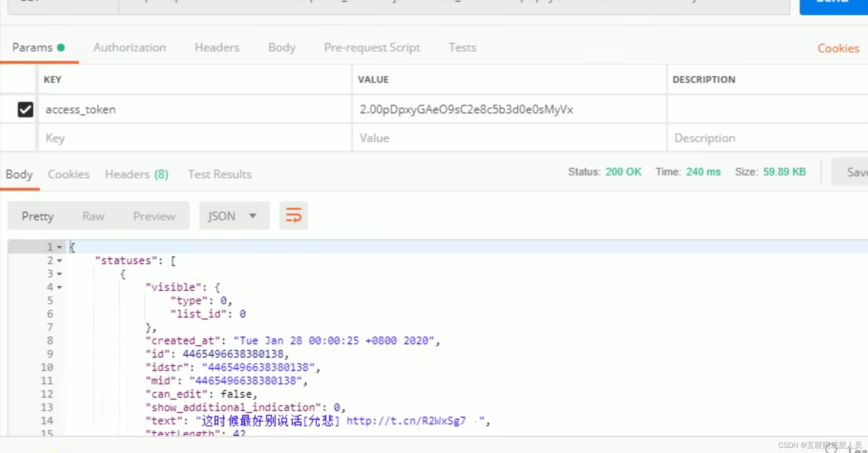Screen dimensions: 868x453
Task: Open the Test Results tab
Action: pyautogui.click(x=220, y=174)
